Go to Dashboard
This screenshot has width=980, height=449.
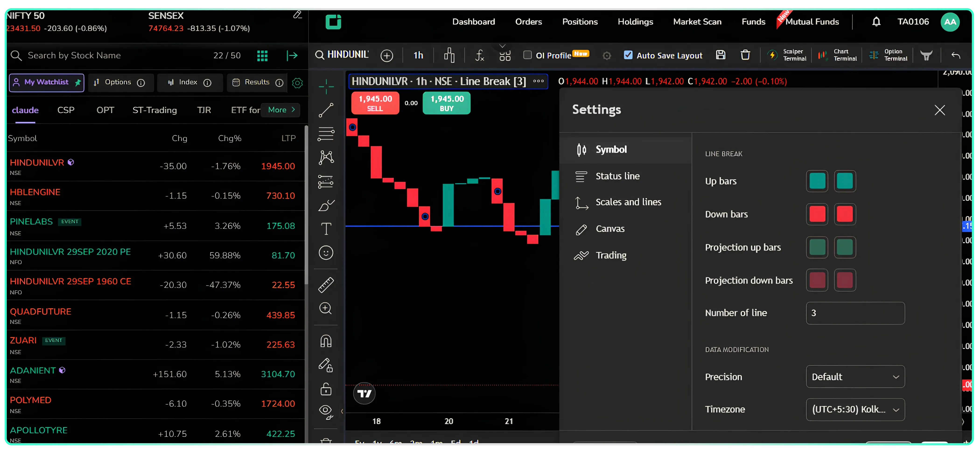(473, 22)
